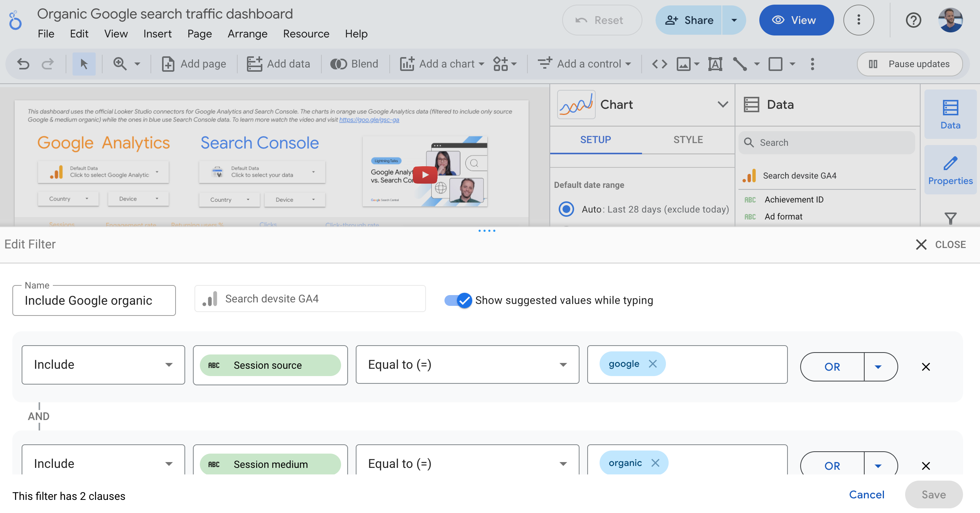
Task: Open the Include filter condition dropdown
Action: click(103, 364)
